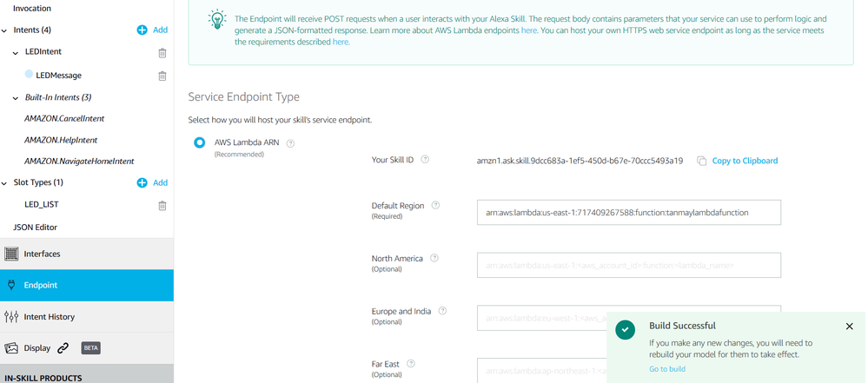Delete the LEDIntent using trash icon
The image size is (868, 383).
tap(162, 53)
